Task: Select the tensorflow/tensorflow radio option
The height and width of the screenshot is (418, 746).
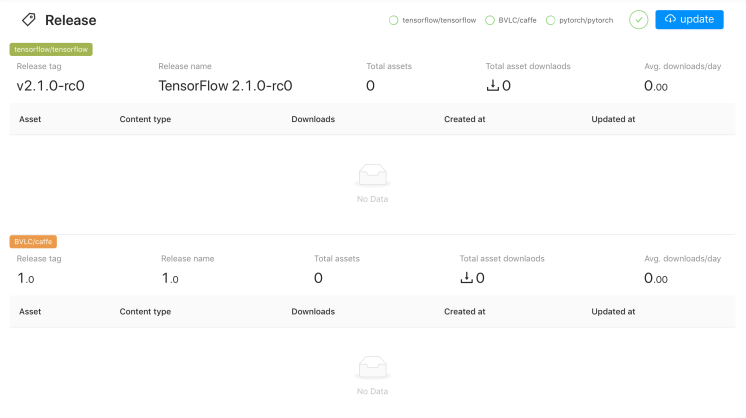Action: (394, 20)
